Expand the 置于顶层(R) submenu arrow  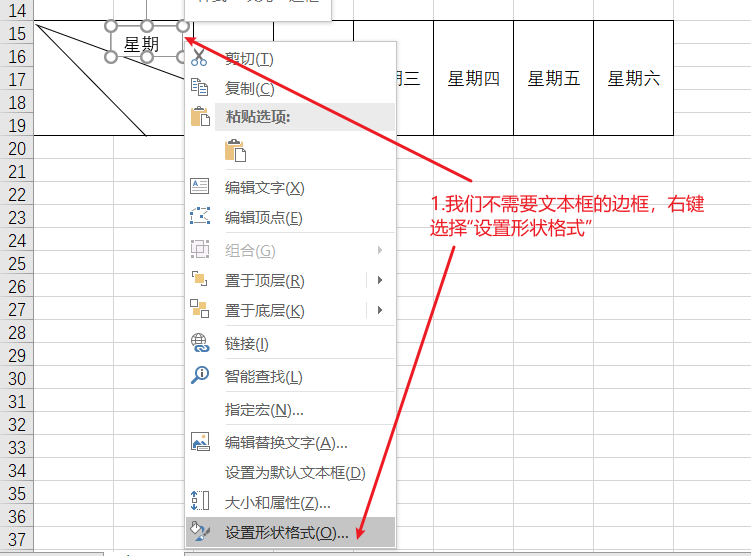tap(380, 280)
